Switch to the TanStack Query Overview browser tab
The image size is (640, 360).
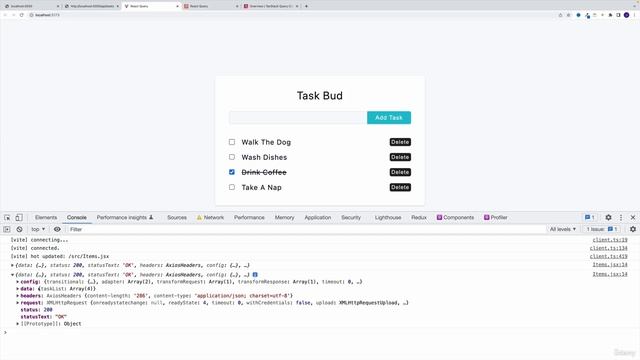pos(271,6)
